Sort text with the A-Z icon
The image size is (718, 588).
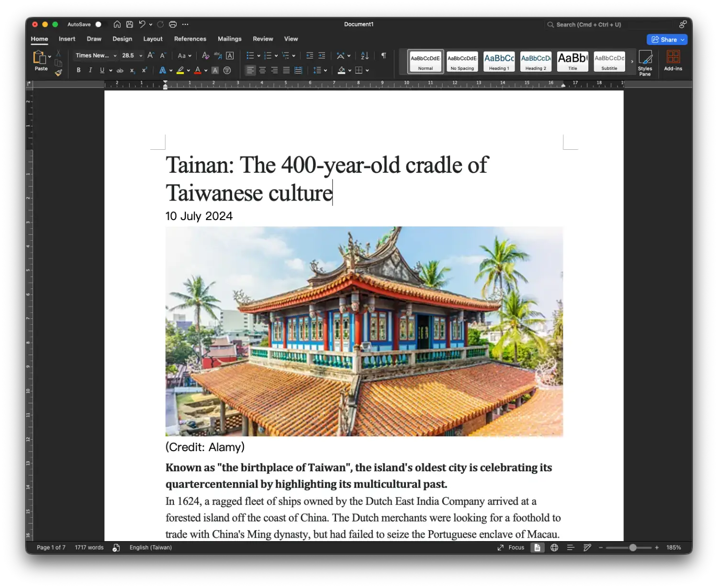point(365,55)
